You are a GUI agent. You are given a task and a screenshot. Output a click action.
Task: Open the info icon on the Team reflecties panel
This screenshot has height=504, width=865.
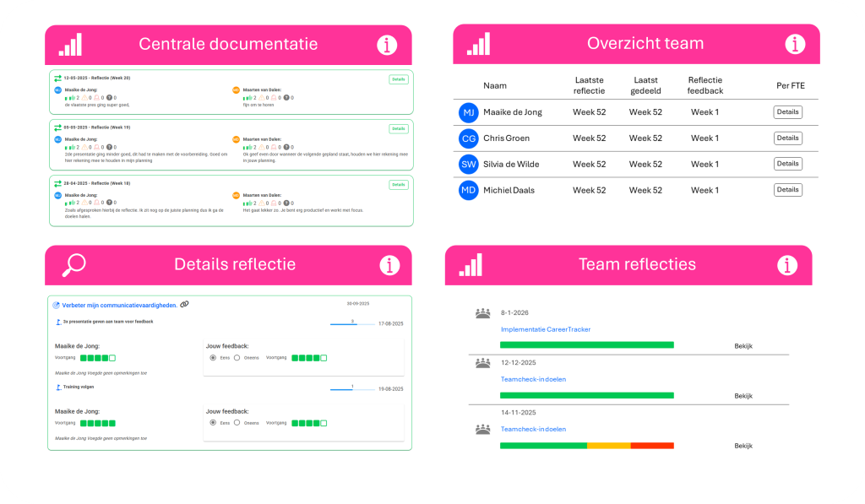(786, 264)
